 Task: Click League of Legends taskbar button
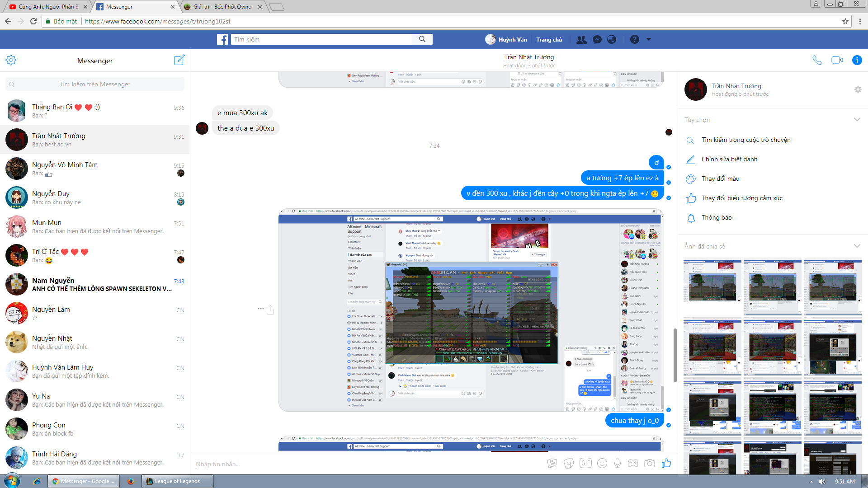(177, 481)
